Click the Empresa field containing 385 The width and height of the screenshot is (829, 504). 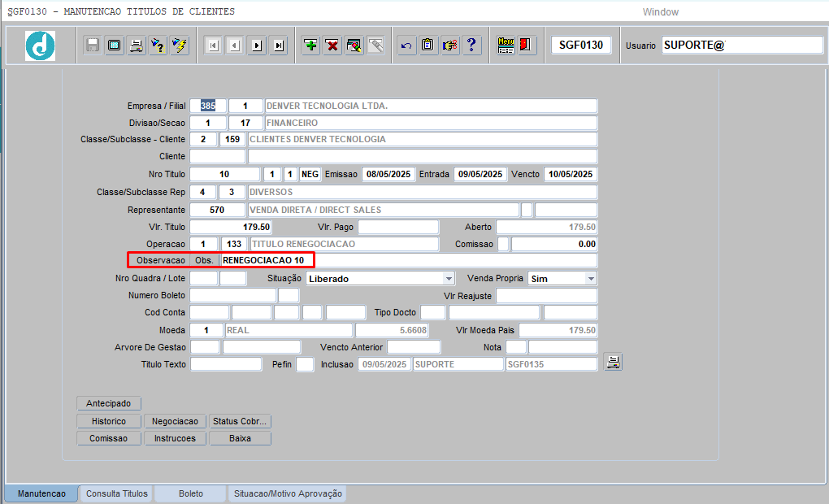[x=208, y=106]
